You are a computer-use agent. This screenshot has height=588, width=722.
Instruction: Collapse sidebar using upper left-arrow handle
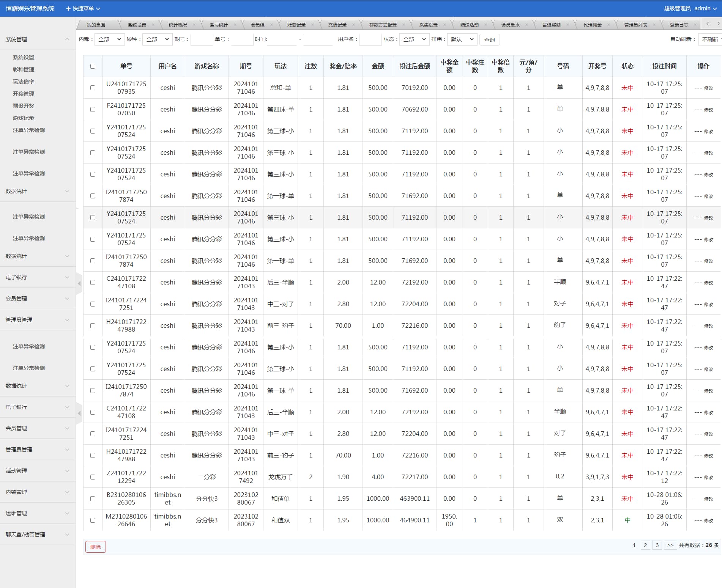pyautogui.click(x=79, y=283)
